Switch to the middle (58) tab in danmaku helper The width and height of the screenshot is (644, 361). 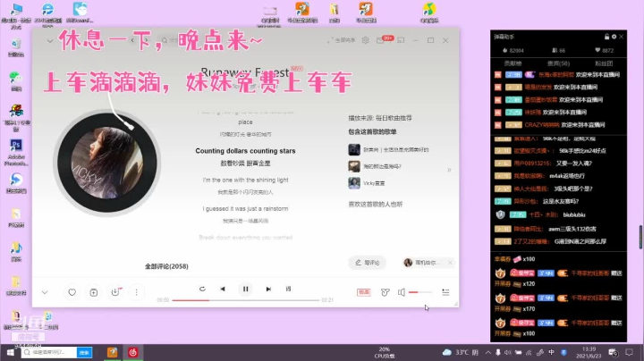tap(558, 63)
